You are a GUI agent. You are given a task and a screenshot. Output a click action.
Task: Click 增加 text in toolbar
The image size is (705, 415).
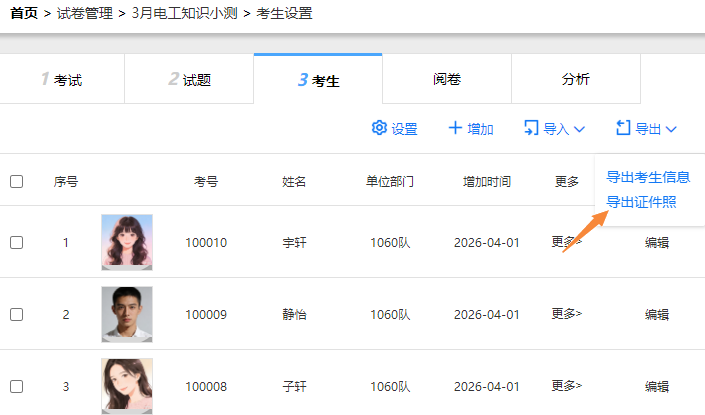point(480,129)
